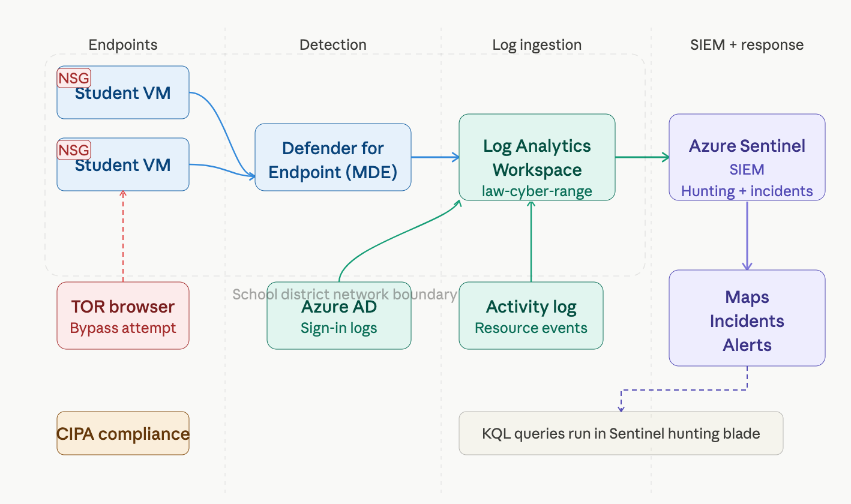Select the CIPA compliance node
This screenshot has width=851, height=504.
click(x=123, y=433)
